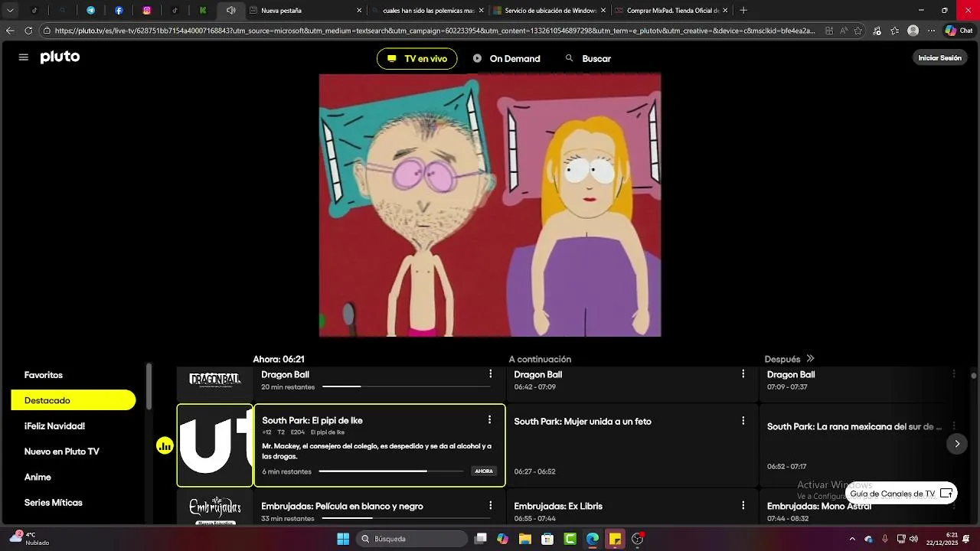Open options for Dragon Ball 06:42 episode
This screenshot has width=980, height=551.
743,374
